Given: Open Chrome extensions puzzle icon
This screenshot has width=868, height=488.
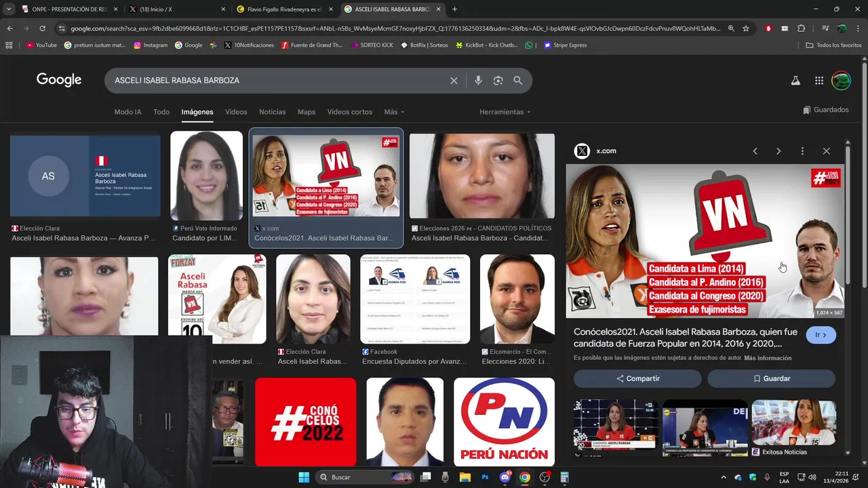Looking at the screenshot, I should [802, 28].
